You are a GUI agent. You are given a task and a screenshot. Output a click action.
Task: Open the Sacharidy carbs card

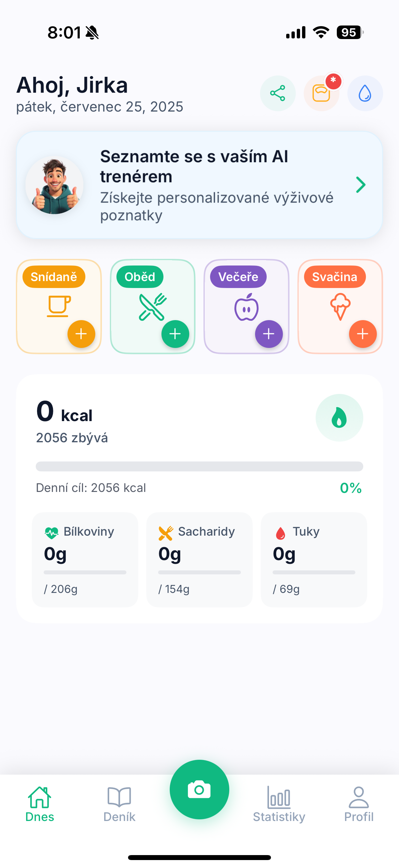199,559
